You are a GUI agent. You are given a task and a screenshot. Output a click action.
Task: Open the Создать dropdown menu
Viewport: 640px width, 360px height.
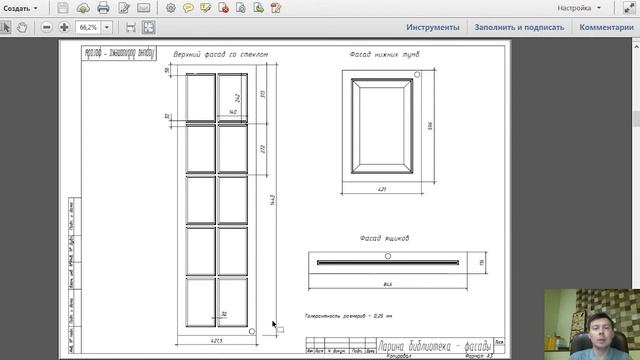[20, 8]
